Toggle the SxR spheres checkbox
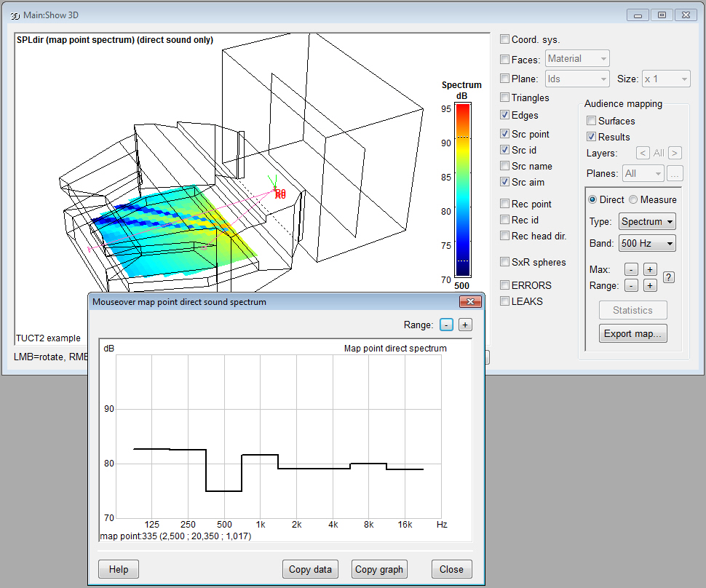706x588 pixels. (504, 261)
